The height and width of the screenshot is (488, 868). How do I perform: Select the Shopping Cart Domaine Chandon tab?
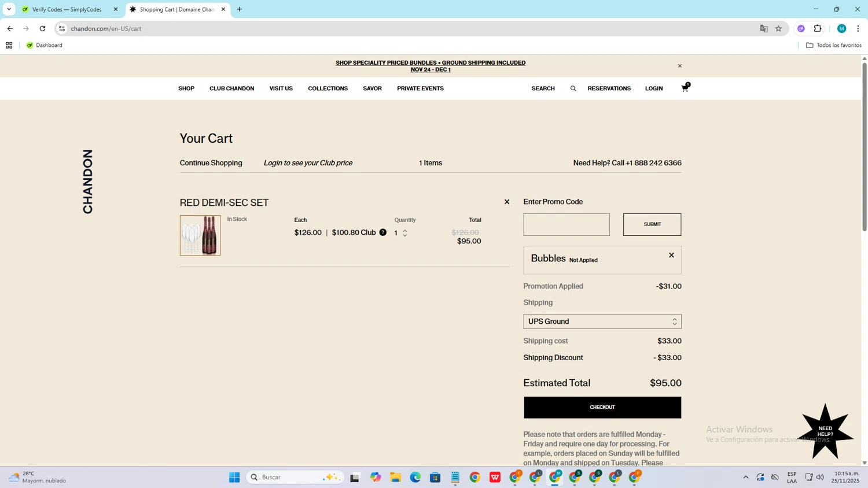click(176, 9)
